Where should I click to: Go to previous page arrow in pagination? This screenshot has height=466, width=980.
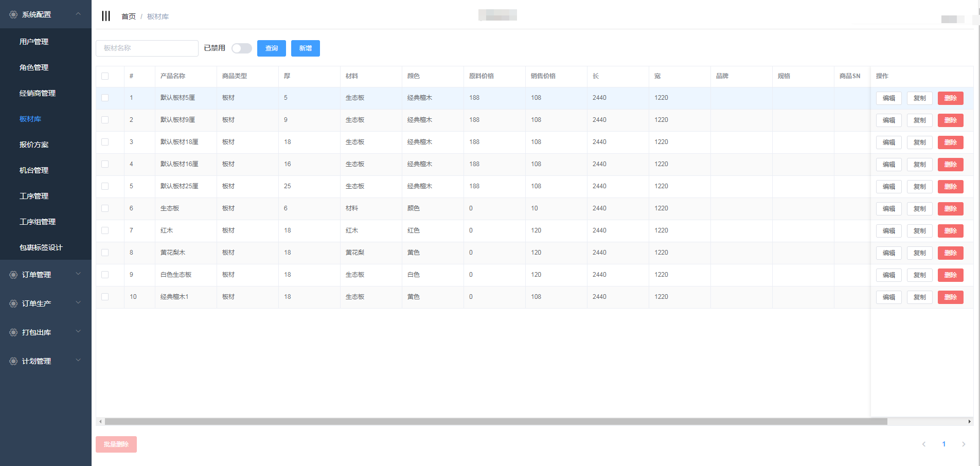[x=924, y=444]
